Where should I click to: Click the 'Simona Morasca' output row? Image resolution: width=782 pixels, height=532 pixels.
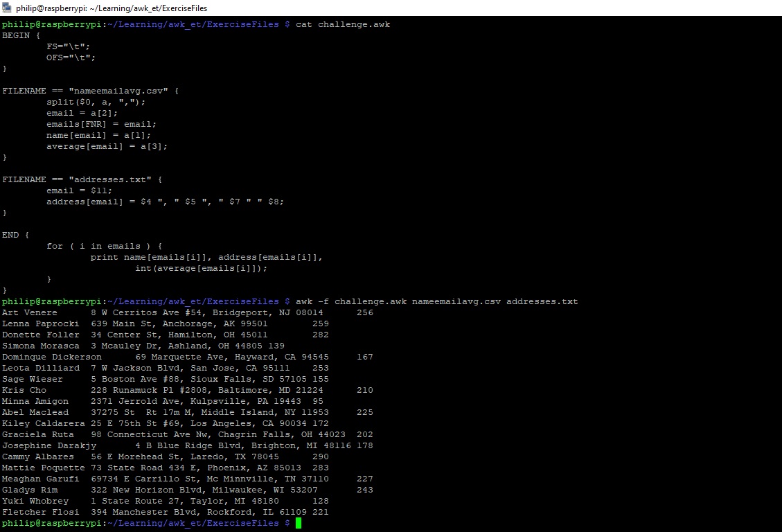tap(143, 346)
